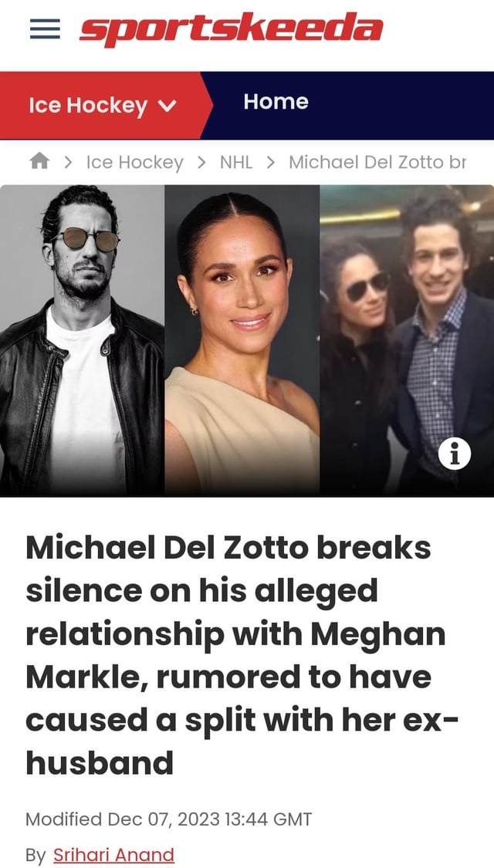Tap the Sportskeeda logo

tap(231, 29)
